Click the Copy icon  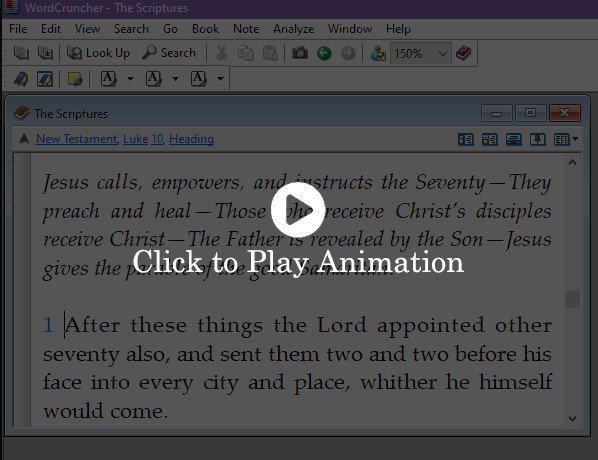(245, 53)
